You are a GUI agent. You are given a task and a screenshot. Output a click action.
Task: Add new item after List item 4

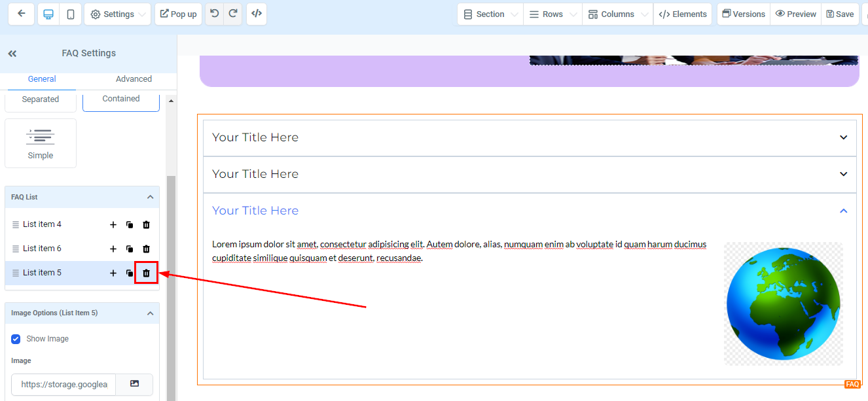point(113,225)
